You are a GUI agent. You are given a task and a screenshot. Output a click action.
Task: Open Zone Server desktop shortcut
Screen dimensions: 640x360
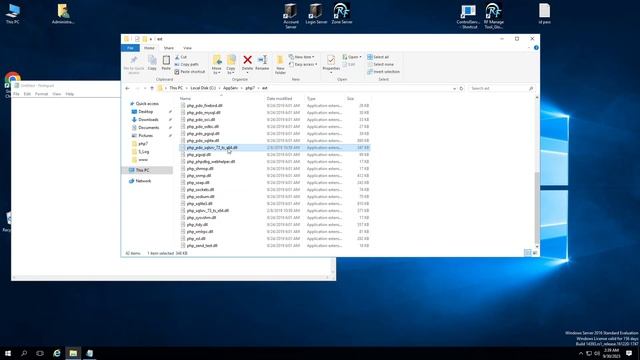pos(342,13)
